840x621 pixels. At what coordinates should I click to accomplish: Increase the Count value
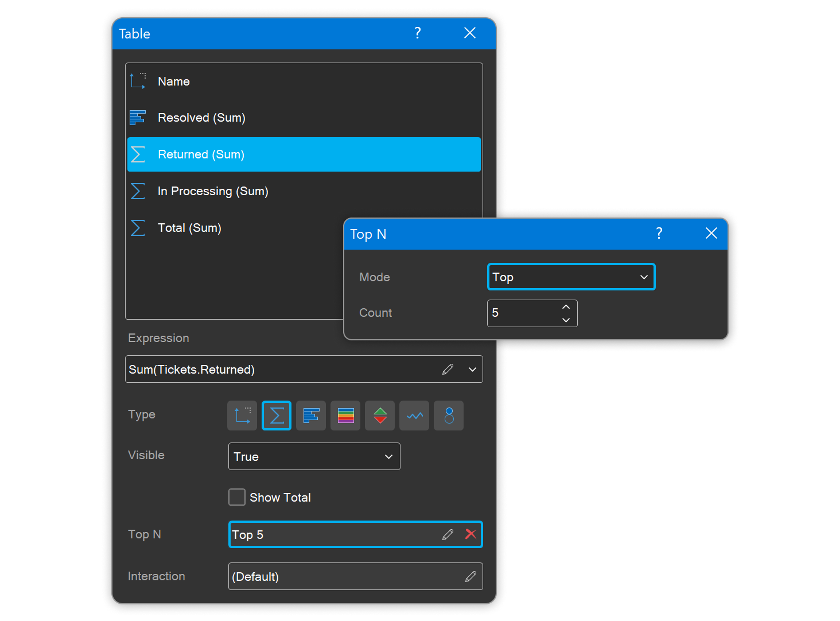coord(566,307)
